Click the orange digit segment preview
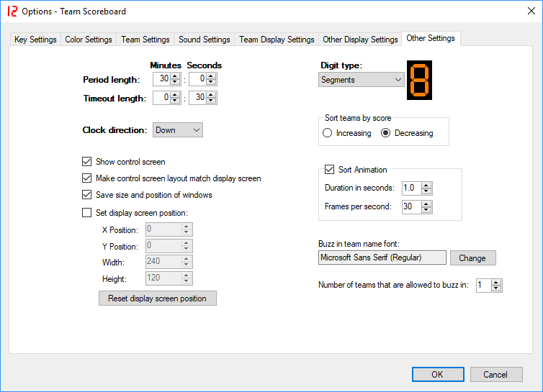Screen dimensions: 543x392 point(419,80)
